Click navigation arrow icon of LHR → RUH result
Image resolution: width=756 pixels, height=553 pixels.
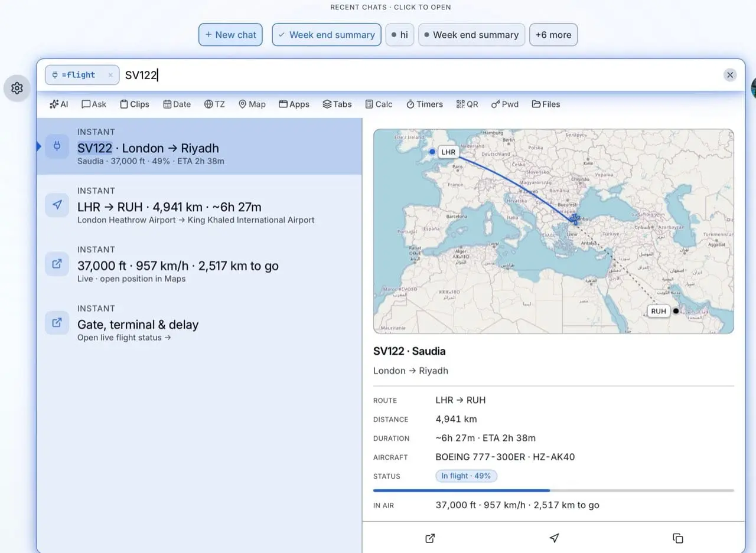tap(57, 205)
